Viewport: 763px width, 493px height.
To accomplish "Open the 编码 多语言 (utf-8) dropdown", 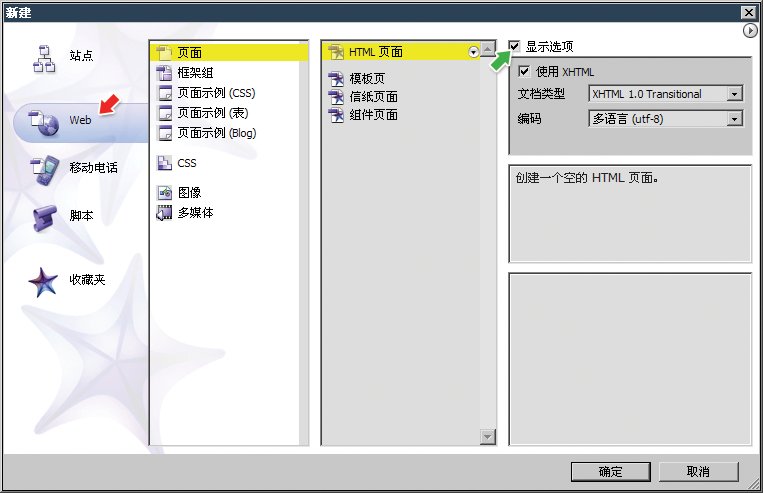I will point(666,119).
